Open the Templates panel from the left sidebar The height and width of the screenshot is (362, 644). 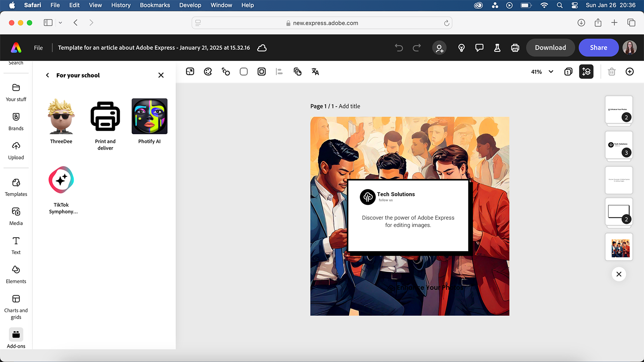[16, 187]
